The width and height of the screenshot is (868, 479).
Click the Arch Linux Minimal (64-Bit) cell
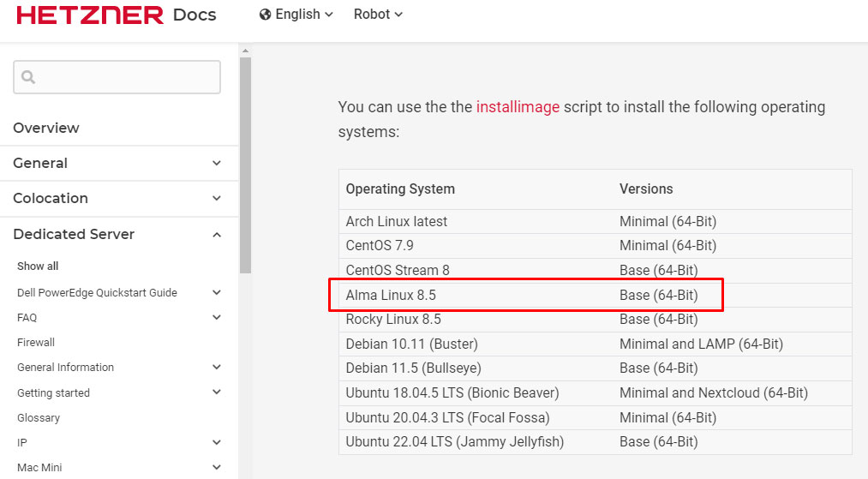[667, 221]
